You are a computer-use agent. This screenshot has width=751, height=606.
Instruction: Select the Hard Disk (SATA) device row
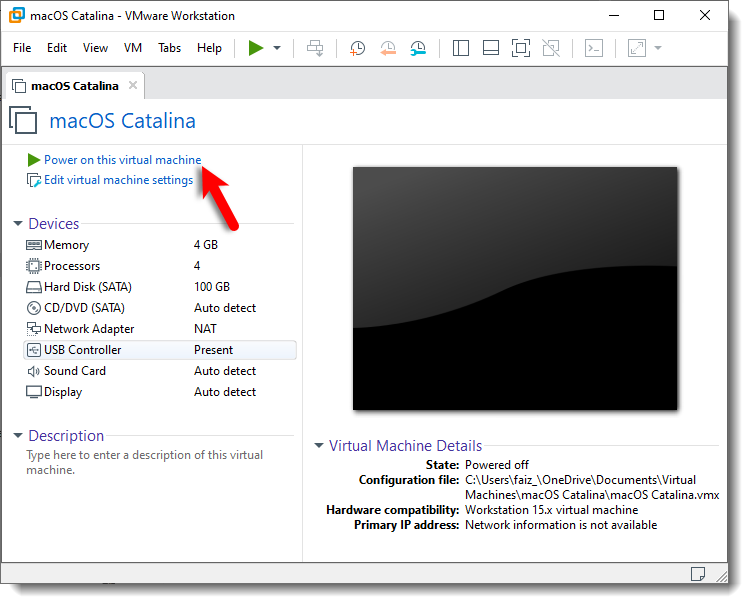160,287
